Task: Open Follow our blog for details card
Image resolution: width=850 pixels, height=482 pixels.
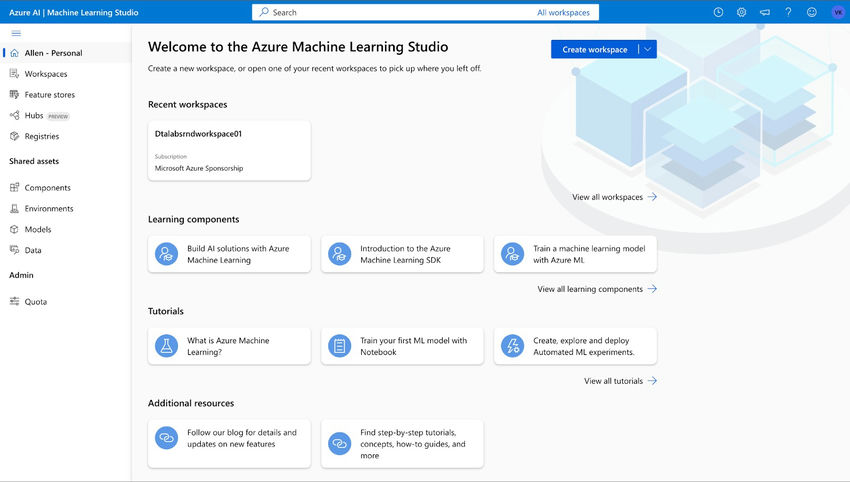Action: (x=229, y=444)
